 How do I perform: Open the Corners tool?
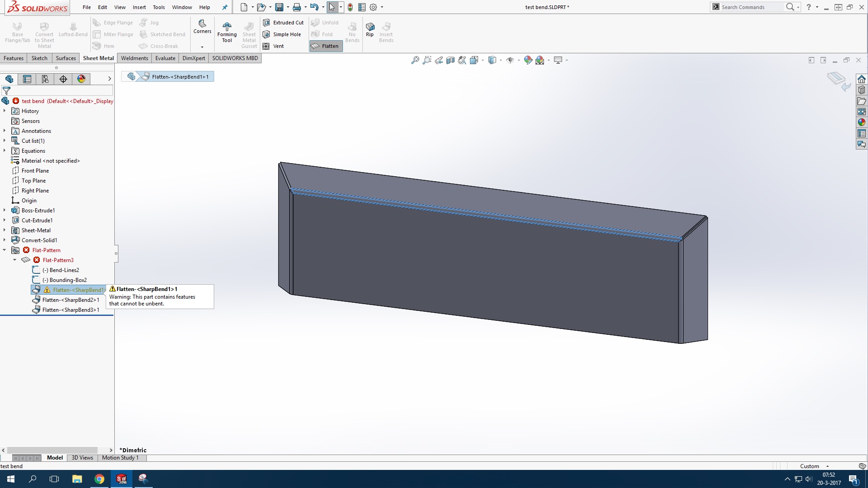click(202, 26)
